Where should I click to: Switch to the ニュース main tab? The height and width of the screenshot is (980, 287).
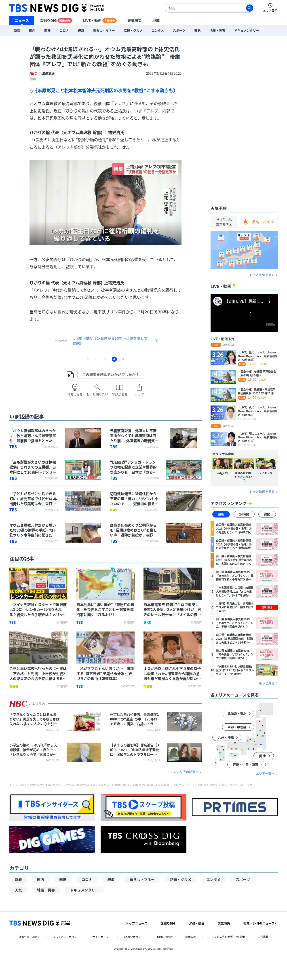coord(22,21)
